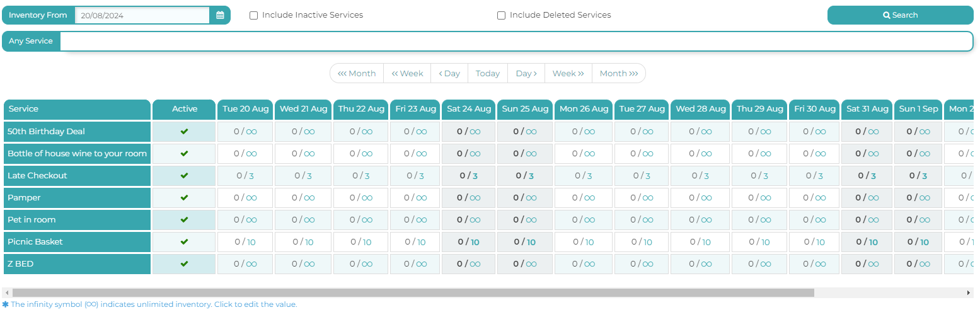This screenshot has height=317, width=980.
Task: Select the Late Checkout service row
Action: [x=77, y=176]
